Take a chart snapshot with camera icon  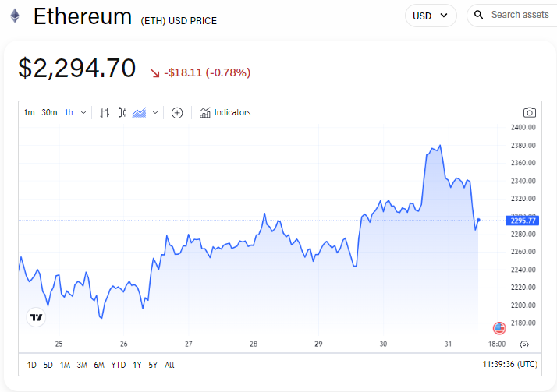(x=530, y=112)
